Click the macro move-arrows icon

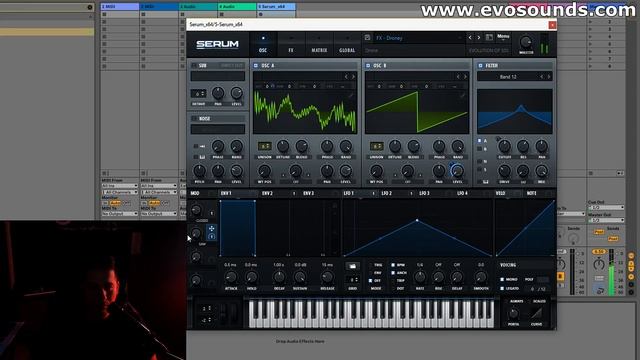pyautogui.click(x=211, y=229)
